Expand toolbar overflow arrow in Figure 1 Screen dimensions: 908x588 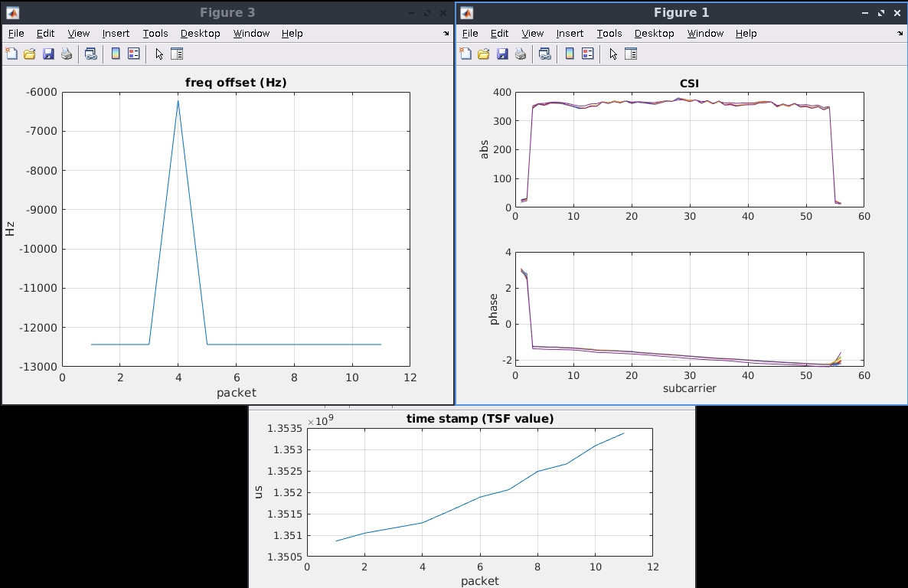click(x=900, y=34)
